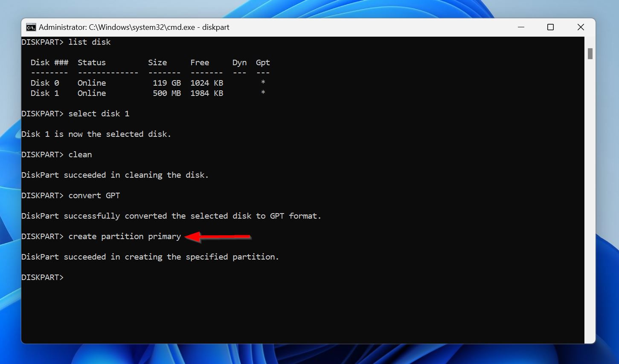Select the Disk 1 entry
The width and height of the screenshot is (619, 364).
click(45, 93)
